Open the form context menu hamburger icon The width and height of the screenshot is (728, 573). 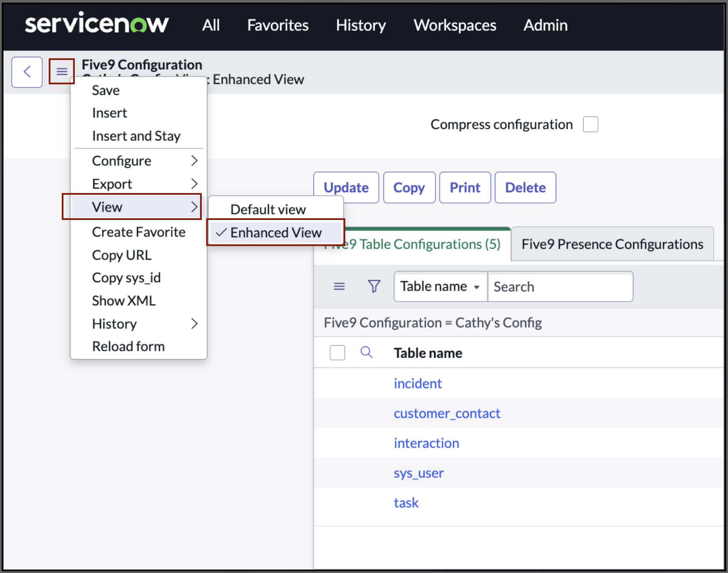(x=62, y=71)
